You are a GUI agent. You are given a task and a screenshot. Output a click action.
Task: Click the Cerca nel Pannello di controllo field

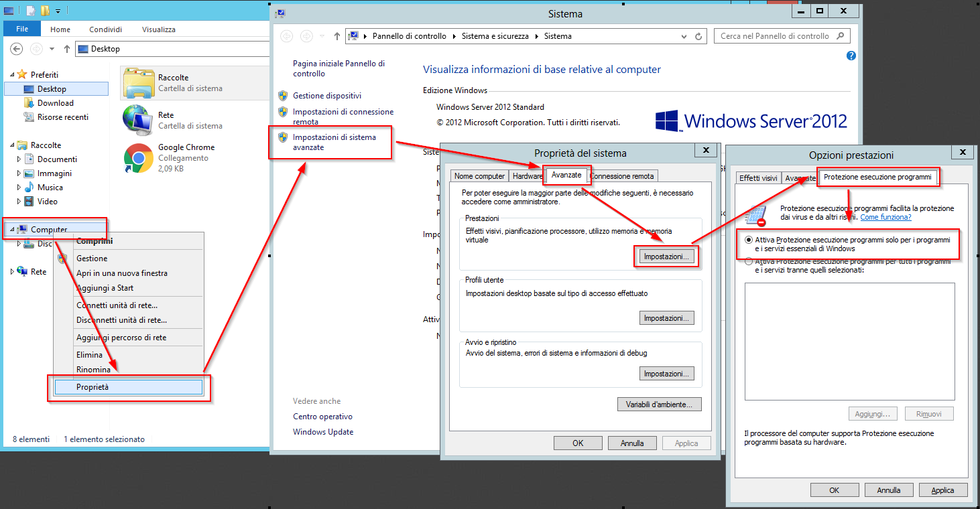point(771,35)
